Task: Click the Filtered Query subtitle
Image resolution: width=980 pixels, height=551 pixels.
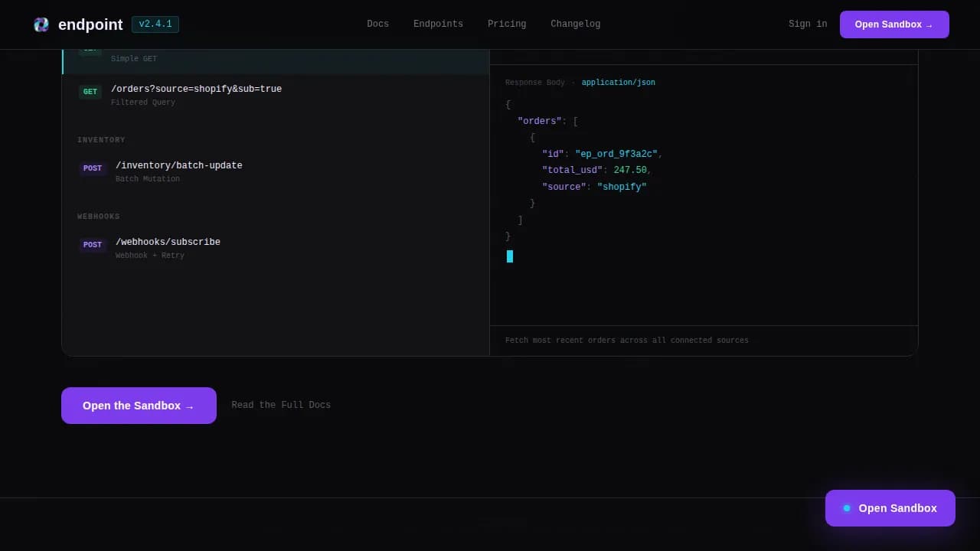Action: [143, 103]
